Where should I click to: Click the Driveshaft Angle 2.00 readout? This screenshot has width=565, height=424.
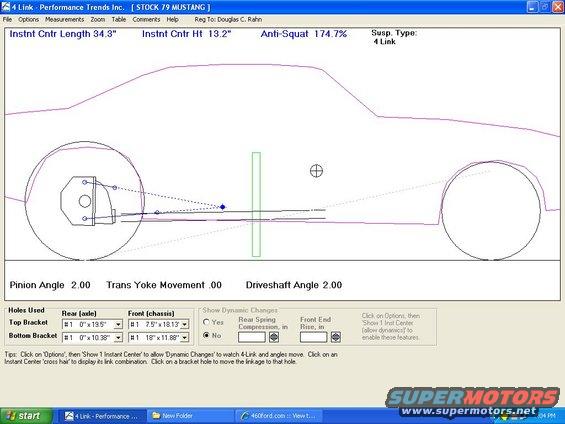pyautogui.click(x=294, y=285)
